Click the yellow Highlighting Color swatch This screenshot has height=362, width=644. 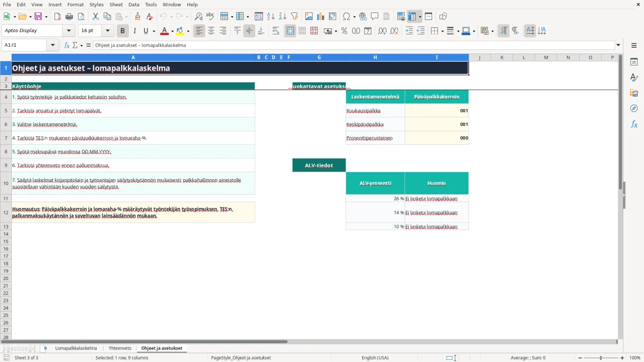tap(180, 31)
